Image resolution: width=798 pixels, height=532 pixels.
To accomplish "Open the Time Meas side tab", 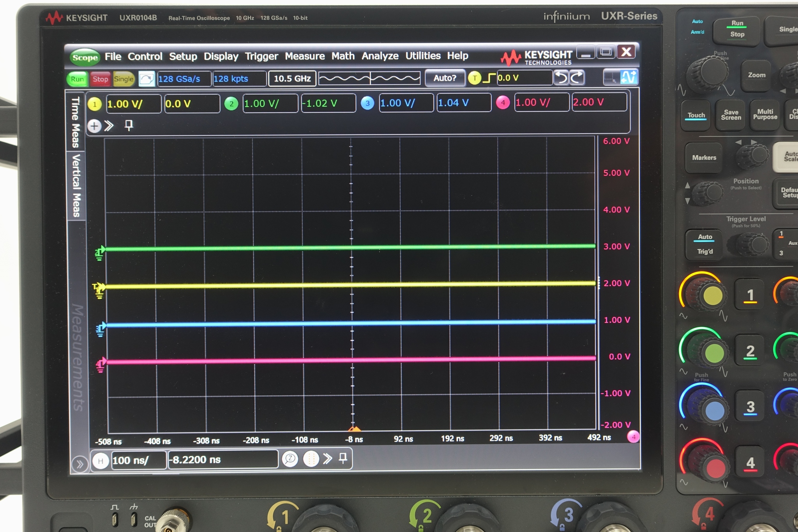I will click(x=76, y=122).
